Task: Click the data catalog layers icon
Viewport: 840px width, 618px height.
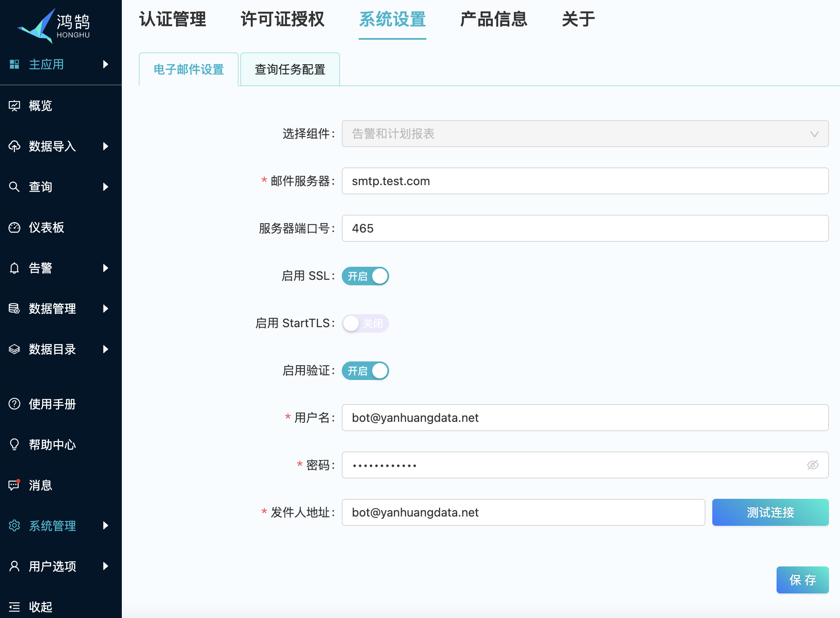Action: 14,349
